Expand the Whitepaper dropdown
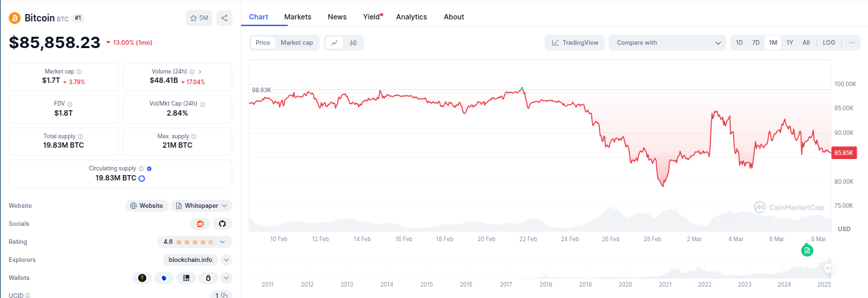Image resolution: width=868 pixels, height=298 pixels. [202, 206]
